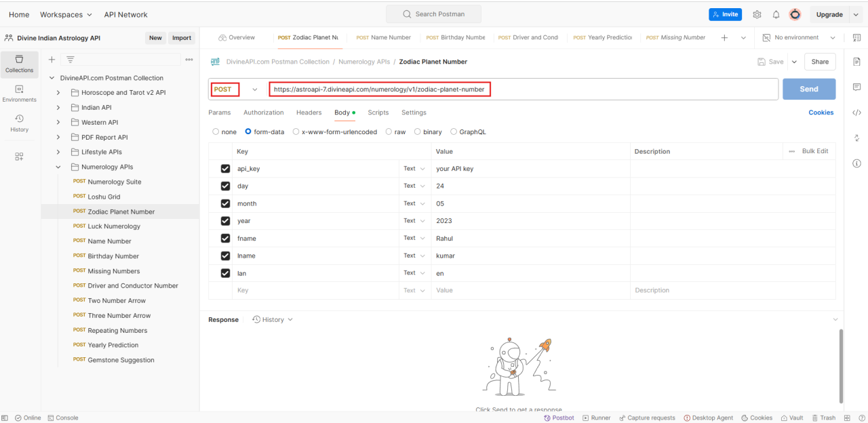Open the Save options dropdown arrow
This screenshot has width=868, height=423.
coord(794,62)
